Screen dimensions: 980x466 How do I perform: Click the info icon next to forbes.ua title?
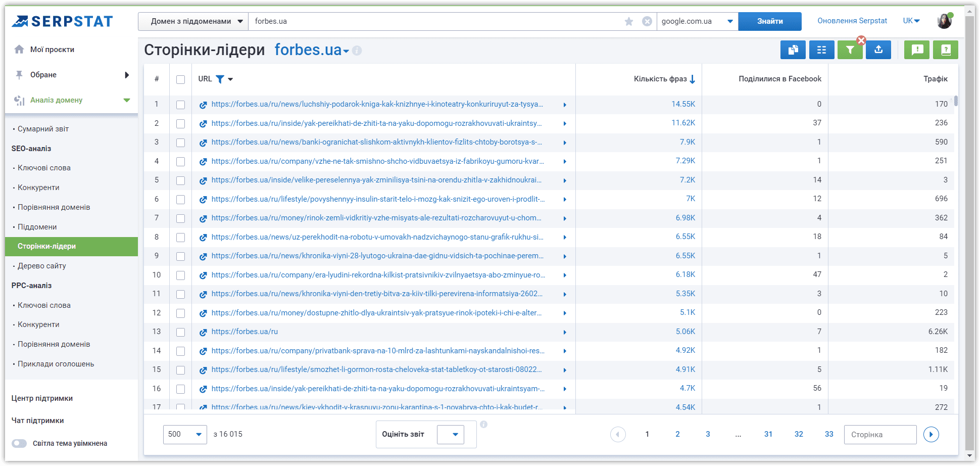point(357,51)
